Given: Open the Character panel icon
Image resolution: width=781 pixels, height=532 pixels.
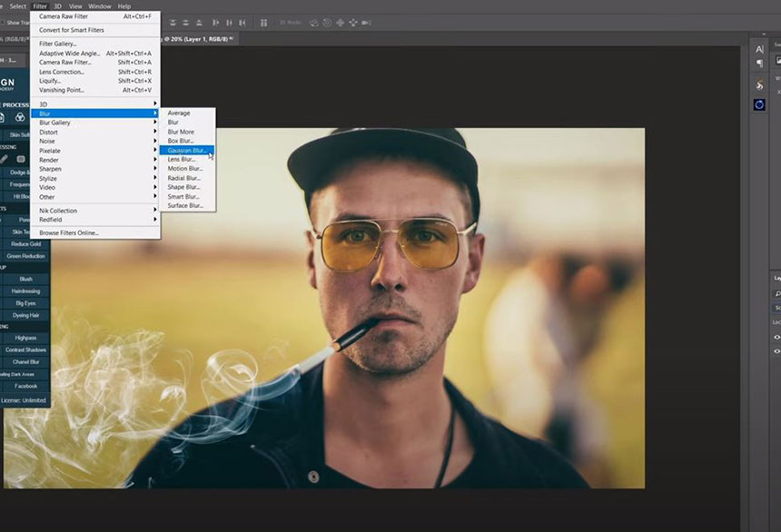Looking at the screenshot, I should 759,49.
